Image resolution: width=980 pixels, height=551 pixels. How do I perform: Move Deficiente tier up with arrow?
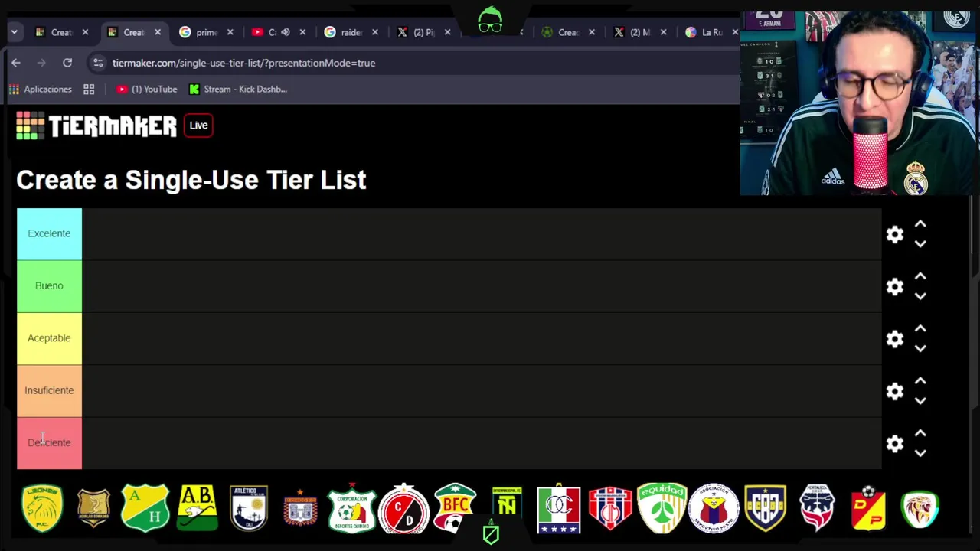tap(920, 433)
